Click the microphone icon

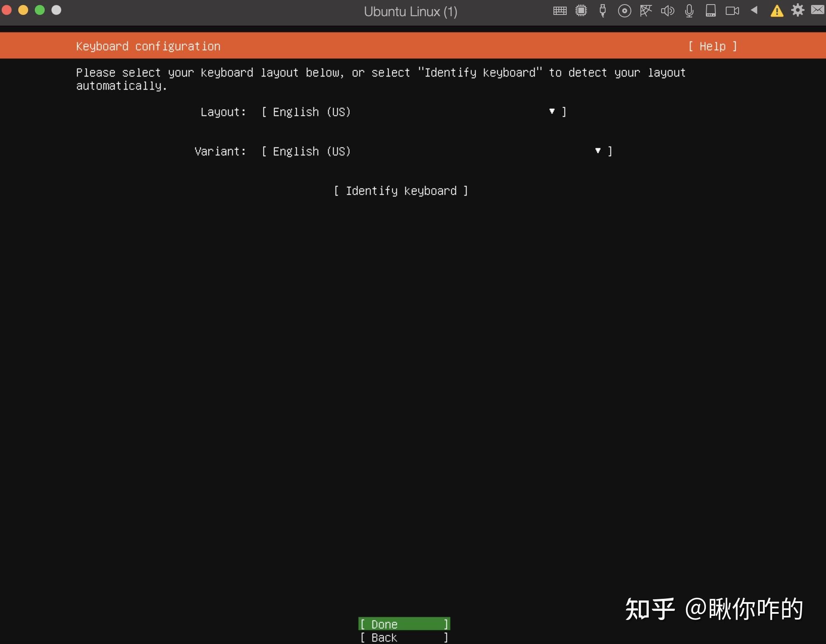[689, 11]
